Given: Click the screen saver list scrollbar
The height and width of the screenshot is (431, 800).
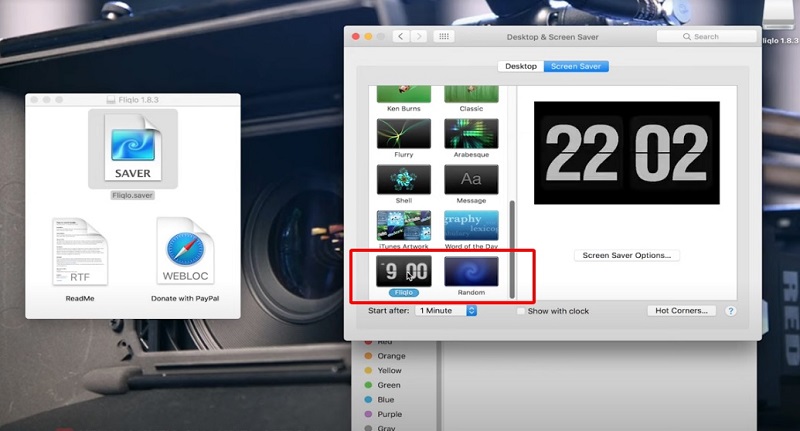Looking at the screenshot, I should click(x=512, y=249).
